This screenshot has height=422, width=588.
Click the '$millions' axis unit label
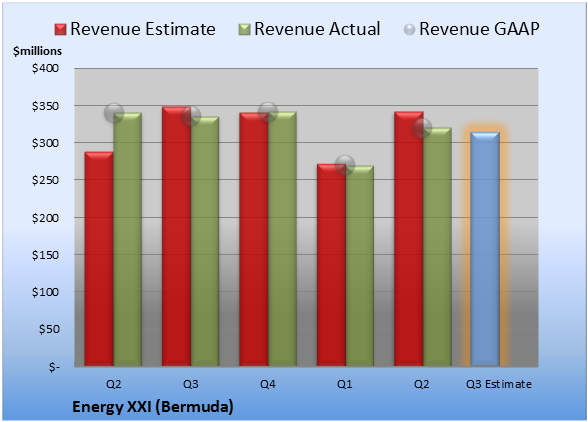(37, 51)
